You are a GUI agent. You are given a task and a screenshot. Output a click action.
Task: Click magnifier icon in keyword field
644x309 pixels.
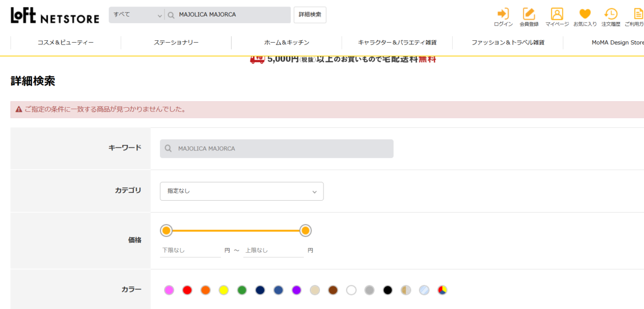(x=168, y=149)
